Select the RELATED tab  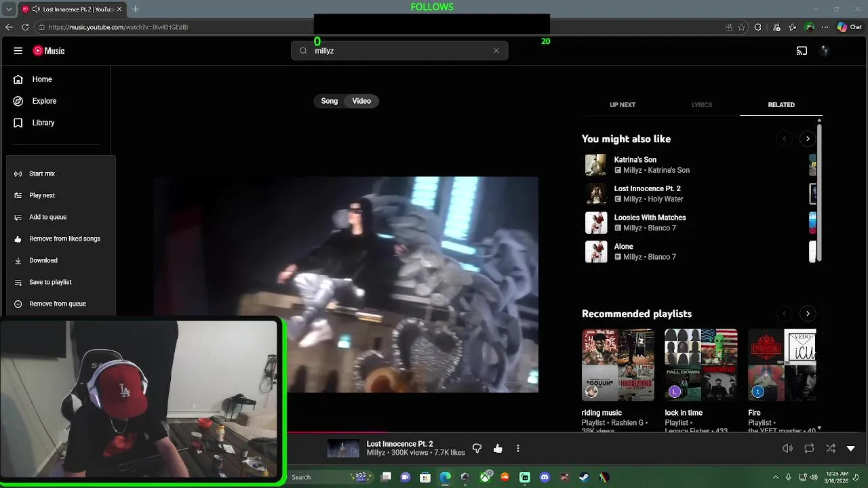(x=781, y=105)
